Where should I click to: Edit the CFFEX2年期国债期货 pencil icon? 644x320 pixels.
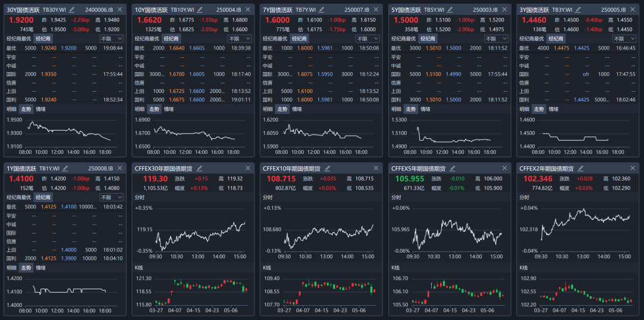coord(581,168)
